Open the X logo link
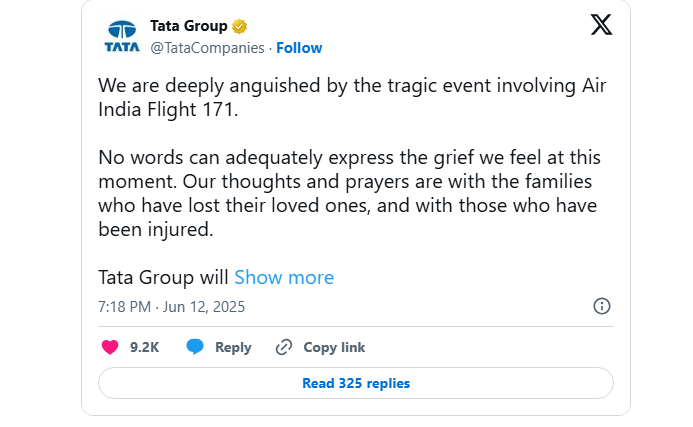The width and height of the screenshot is (693, 427). (x=601, y=27)
